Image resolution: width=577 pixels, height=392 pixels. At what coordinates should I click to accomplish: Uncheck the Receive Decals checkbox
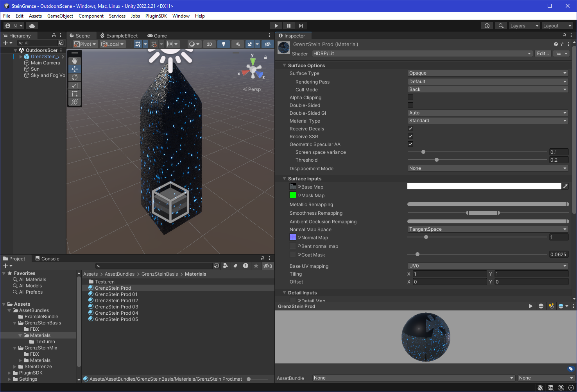[410, 128]
